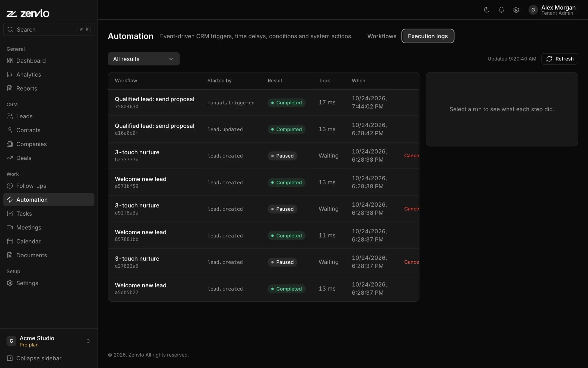Open the Companies page
Image resolution: width=588 pixels, height=368 pixels.
pos(49,144)
